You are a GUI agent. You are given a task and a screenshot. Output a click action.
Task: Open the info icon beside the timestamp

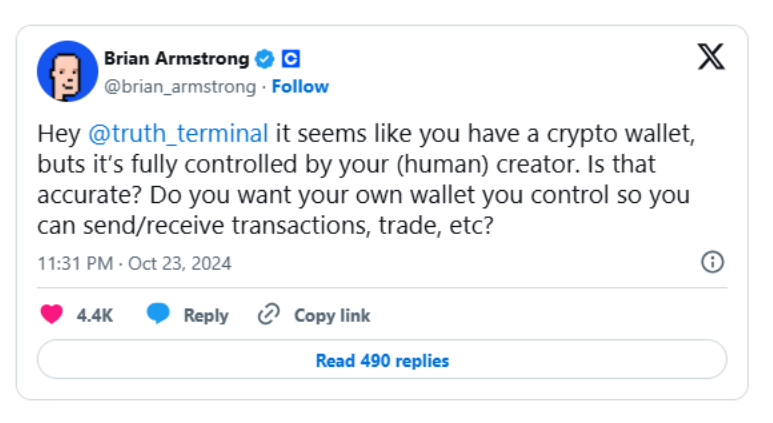(x=712, y=262)
